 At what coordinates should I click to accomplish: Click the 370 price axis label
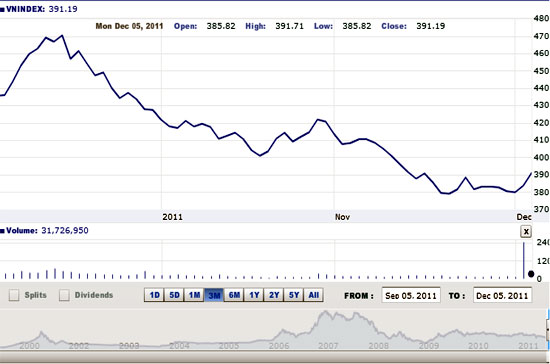(x=541, y=209)
